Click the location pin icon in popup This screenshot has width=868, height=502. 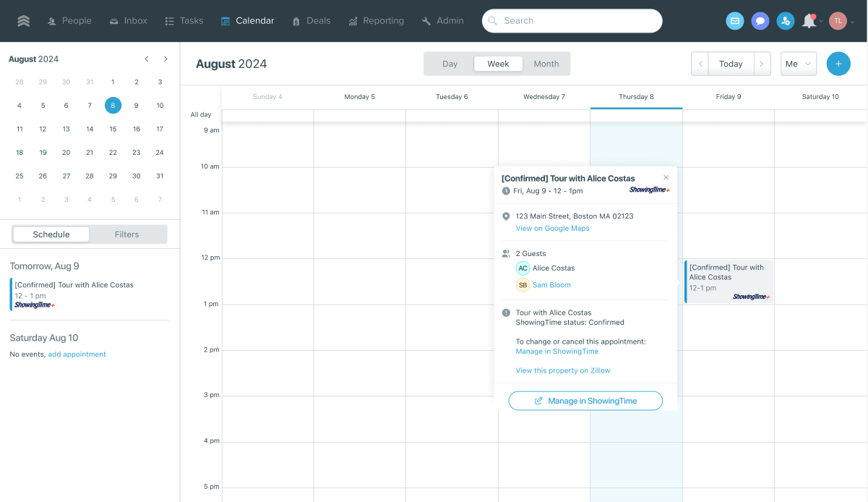[506, 216]
